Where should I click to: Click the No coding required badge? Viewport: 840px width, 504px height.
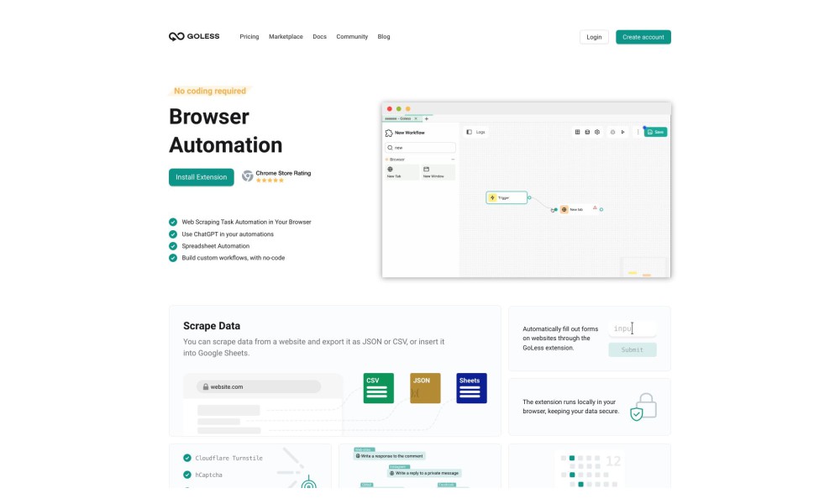(210, 91)
